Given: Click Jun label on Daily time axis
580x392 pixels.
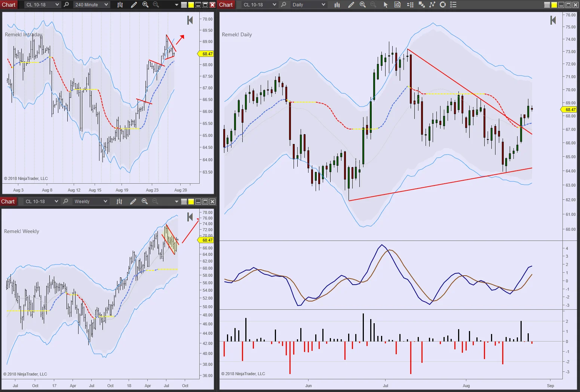Looking at the screenshot, I should click(x=309, y=386).
